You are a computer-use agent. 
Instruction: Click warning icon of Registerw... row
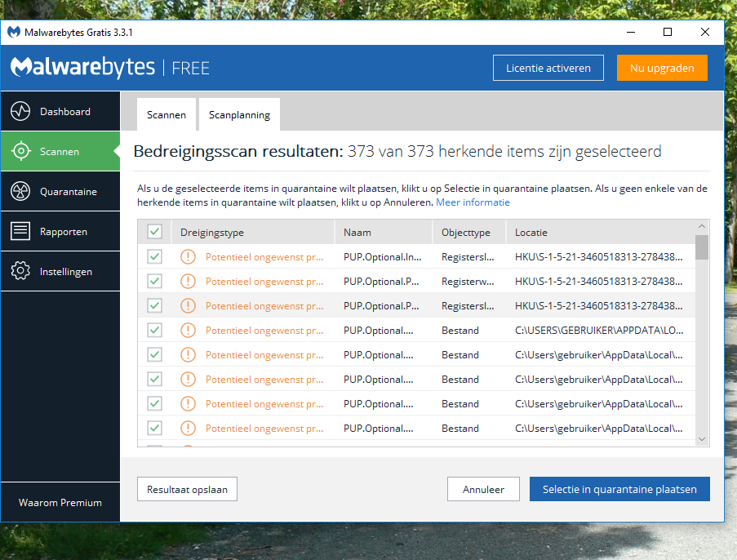click(x=188, y=281)
